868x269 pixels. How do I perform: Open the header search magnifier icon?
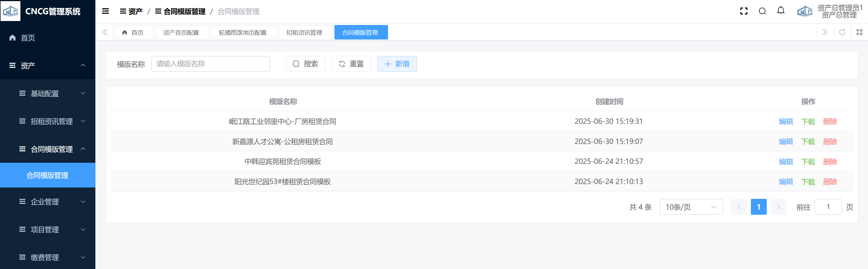coord(762,11)
